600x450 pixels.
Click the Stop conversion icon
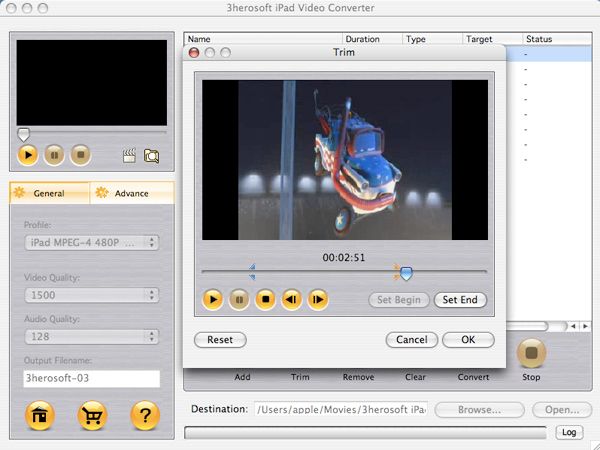[532, 353]
